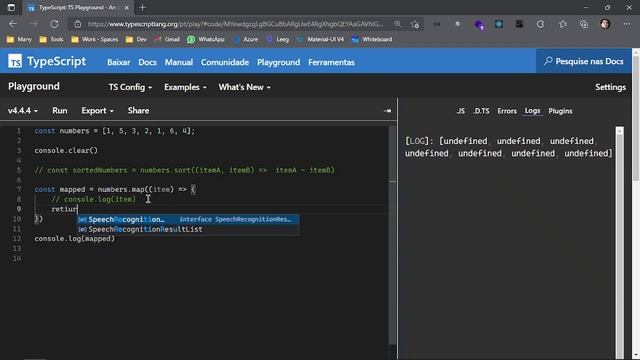Open Work - Spaces bookmarks folder

coord(95,39)
